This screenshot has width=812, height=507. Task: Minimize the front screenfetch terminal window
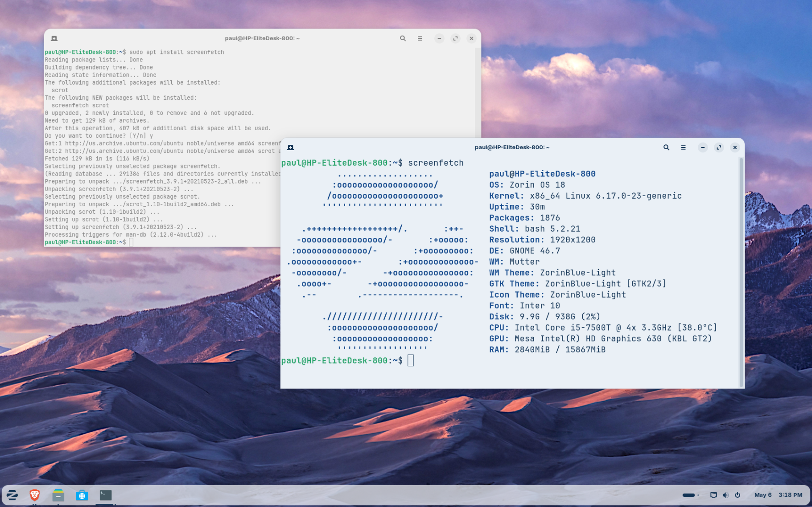click(x=703, y=147)
